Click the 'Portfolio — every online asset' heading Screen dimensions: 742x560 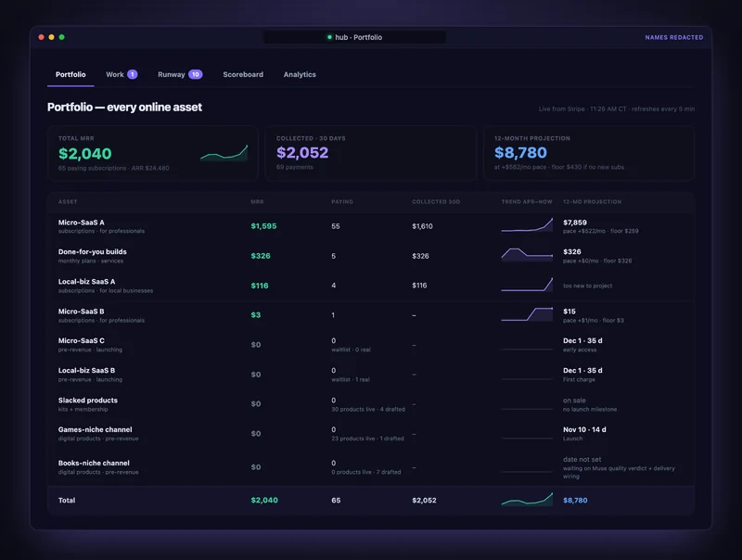point(124,108)
